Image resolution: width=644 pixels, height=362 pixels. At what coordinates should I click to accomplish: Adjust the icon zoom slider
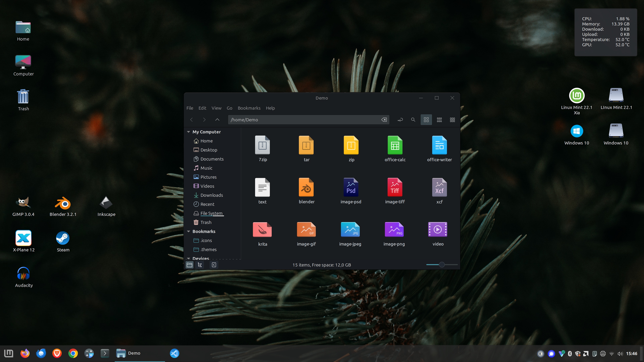(x=442, y=265)
